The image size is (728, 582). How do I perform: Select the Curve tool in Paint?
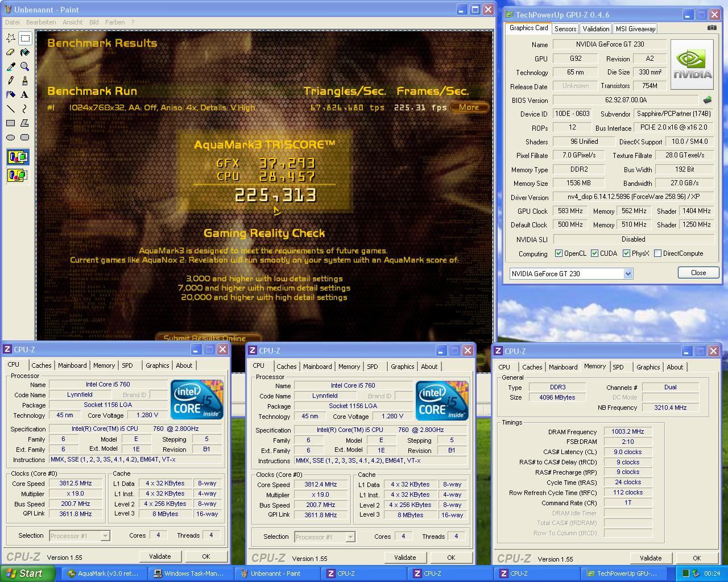coord(25,109)
